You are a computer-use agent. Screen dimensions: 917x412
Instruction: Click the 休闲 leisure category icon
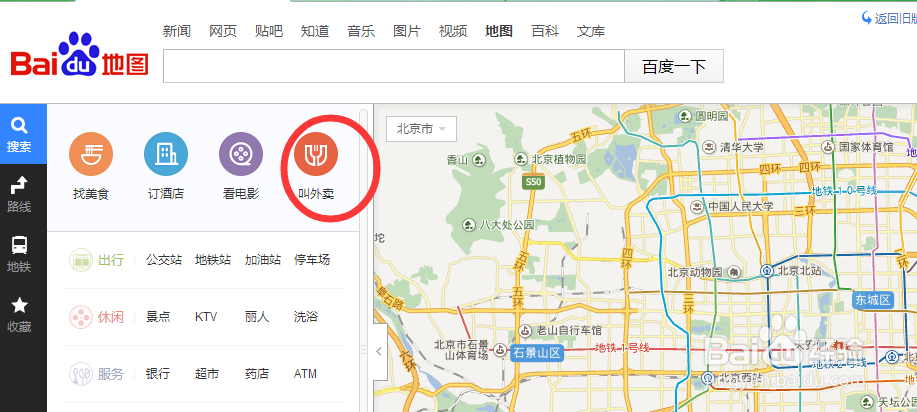click(x=81, y=317)
